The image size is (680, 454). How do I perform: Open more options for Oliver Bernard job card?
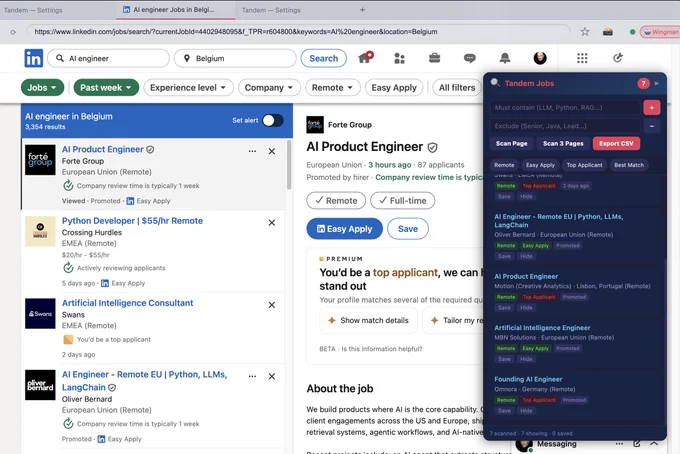(x=252, y=376)
